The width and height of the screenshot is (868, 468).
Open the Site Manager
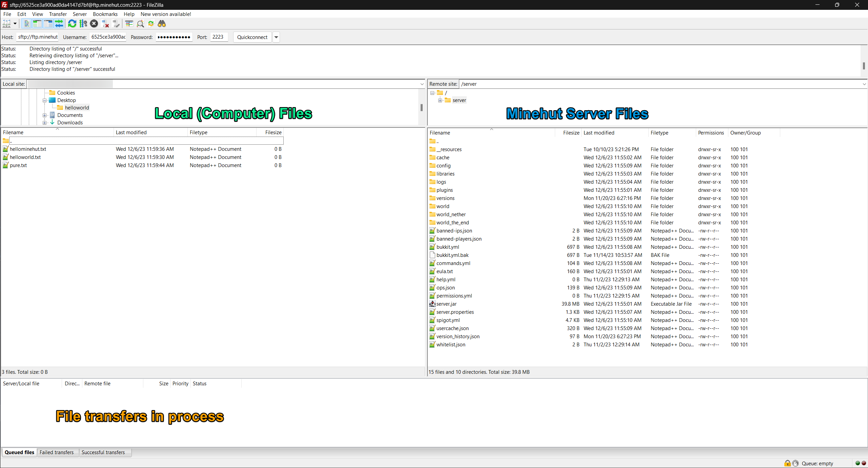coord(6,24)
